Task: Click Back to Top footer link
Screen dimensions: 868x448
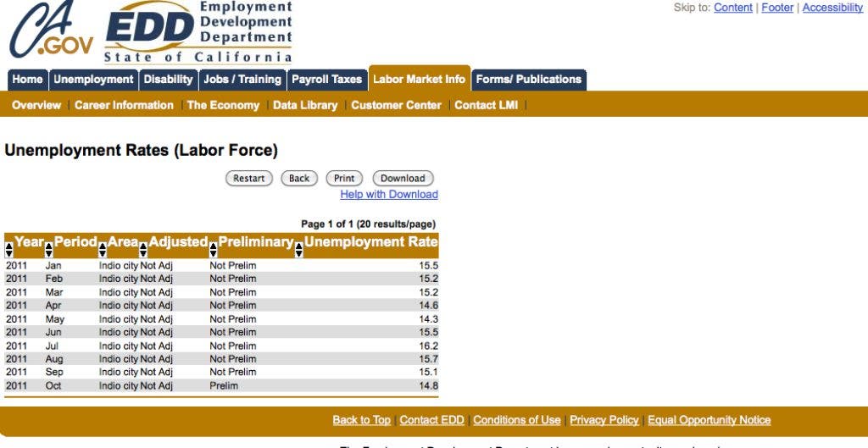Action: (x=361, y=420)
